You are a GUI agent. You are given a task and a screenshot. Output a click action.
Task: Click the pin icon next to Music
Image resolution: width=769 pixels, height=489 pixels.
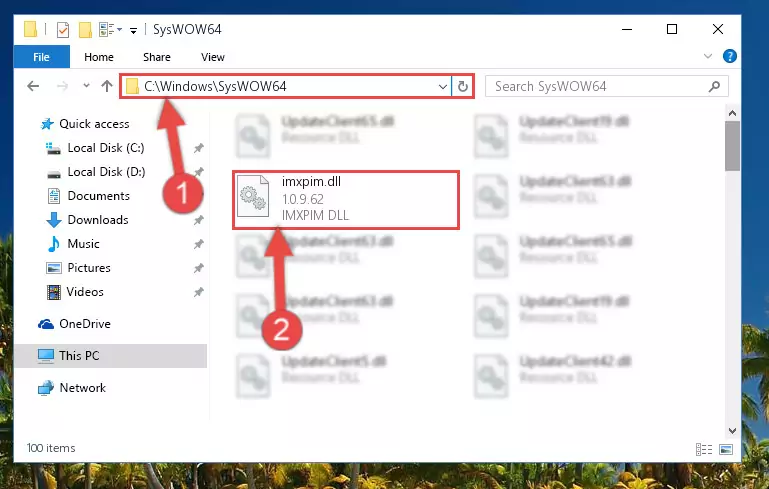(x=199, y=244)
